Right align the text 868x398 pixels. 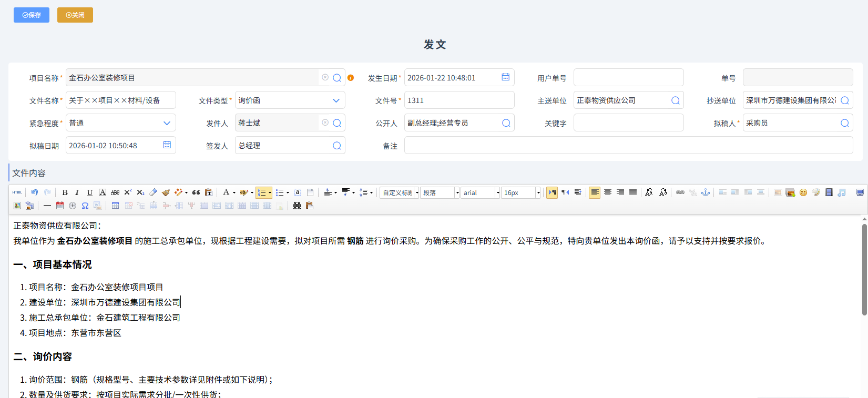pos(620,192)
